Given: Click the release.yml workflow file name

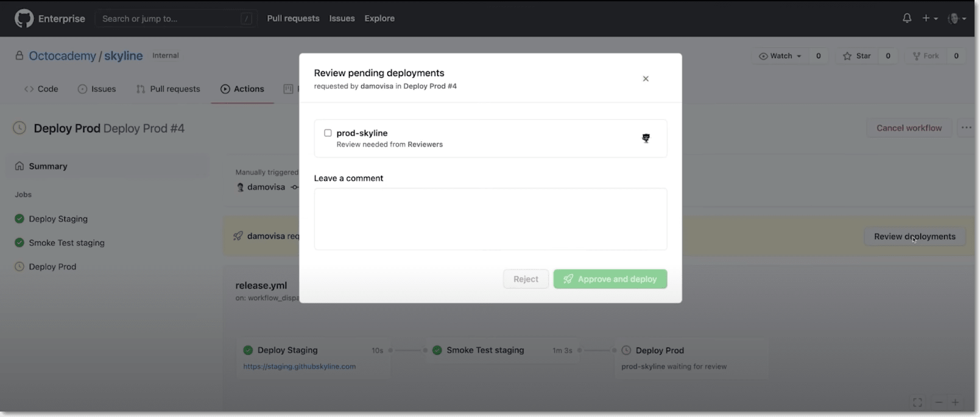Looking at the screenshot, I should [x=261, y=286].
